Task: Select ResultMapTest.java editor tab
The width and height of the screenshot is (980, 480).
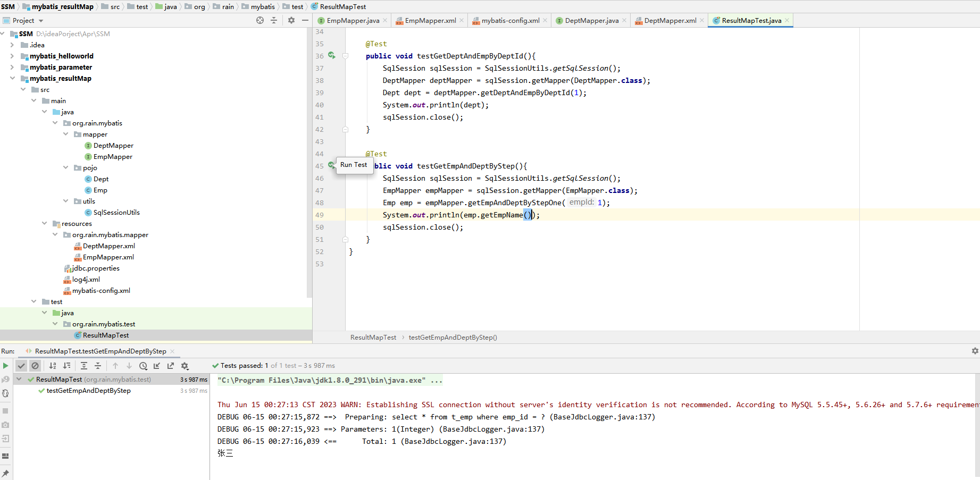Action: coord(751,21)
